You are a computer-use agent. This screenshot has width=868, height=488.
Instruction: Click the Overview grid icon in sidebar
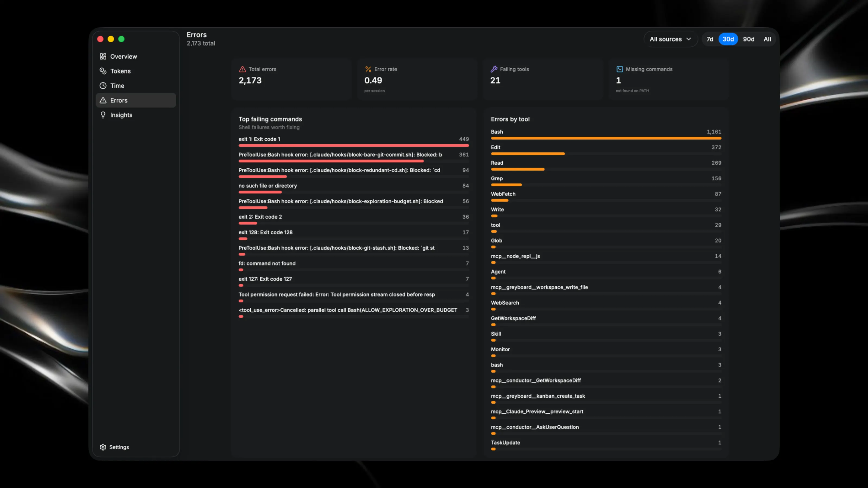coord(103,56)
